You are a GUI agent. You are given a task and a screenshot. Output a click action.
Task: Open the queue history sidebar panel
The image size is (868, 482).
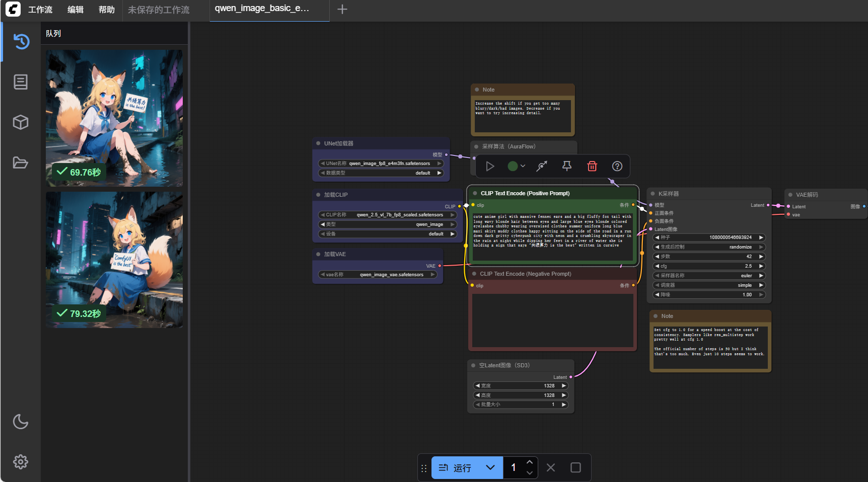[x=21, y=41]
